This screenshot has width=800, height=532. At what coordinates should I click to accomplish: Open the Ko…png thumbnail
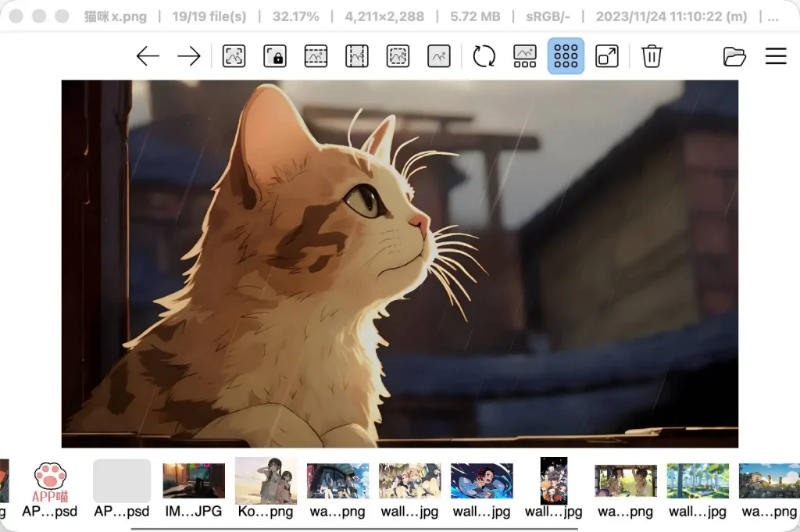point(266,481)
